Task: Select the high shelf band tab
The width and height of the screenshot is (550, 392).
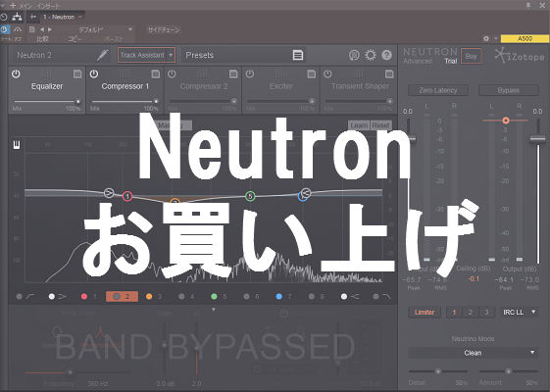Action: [350, 297]
